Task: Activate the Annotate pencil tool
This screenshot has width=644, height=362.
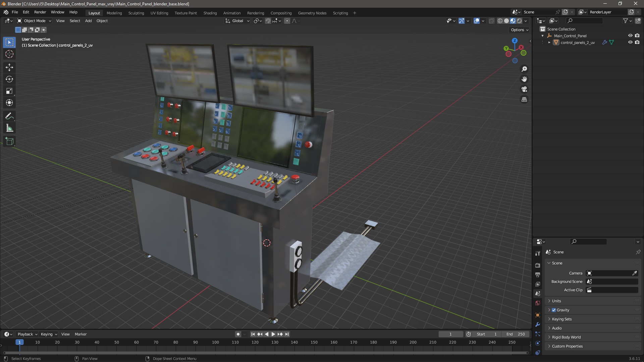Action: [9, 116]
